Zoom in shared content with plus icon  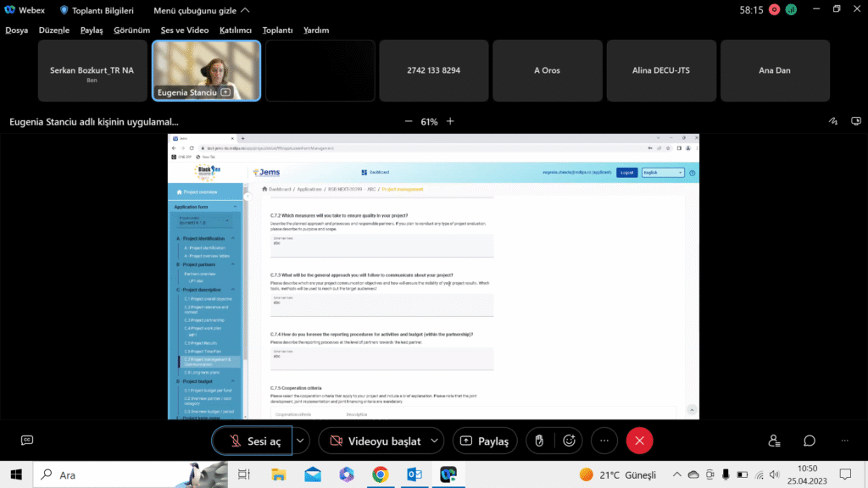[450, 121]
